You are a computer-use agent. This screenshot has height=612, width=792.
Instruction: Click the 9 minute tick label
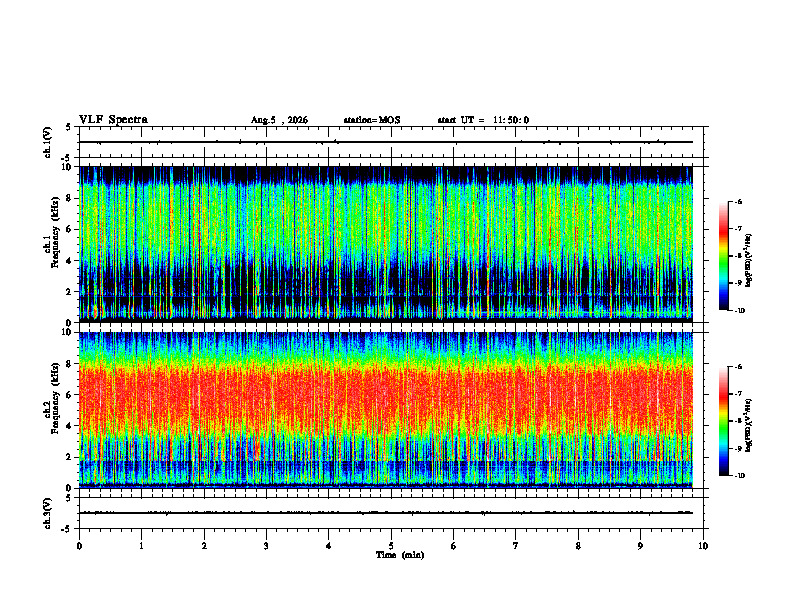(640, 546)
